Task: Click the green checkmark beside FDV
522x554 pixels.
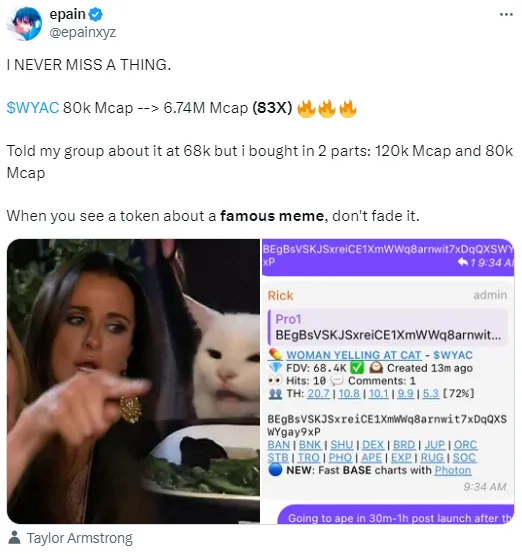Action: 357,368
